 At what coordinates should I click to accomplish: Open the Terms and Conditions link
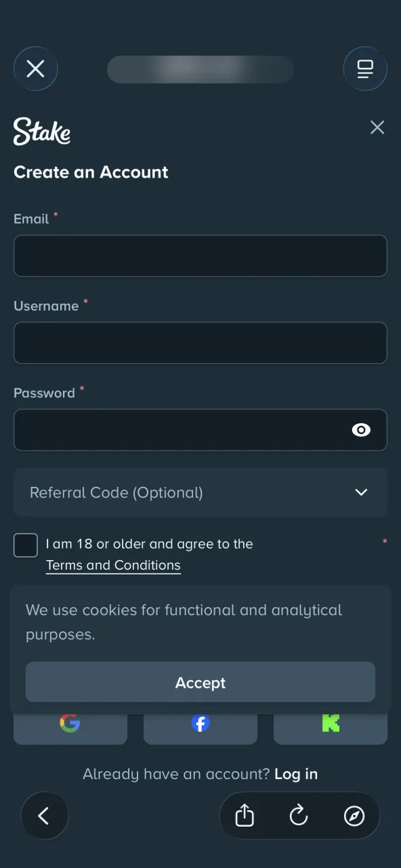pos(113,566)
